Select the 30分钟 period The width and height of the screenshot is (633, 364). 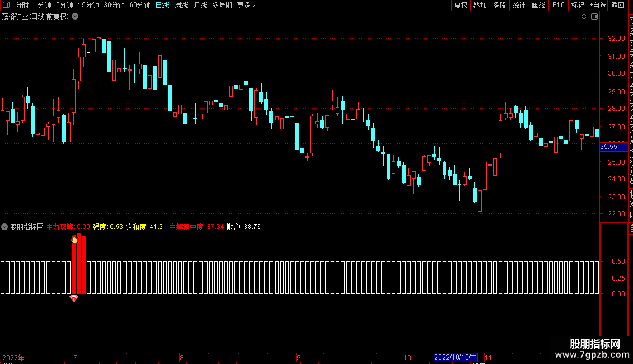[x=114, y=5]
